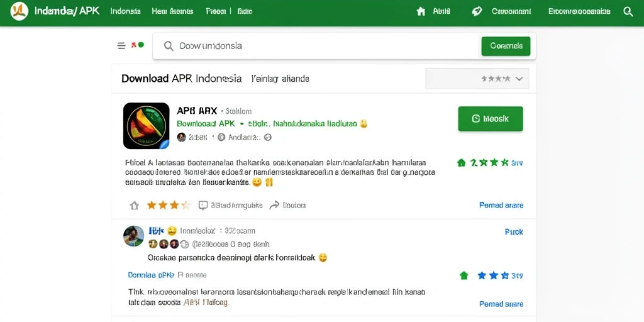644x322 pixels.
Task: Open the green Bownload APK link
Action: [206, 123]
